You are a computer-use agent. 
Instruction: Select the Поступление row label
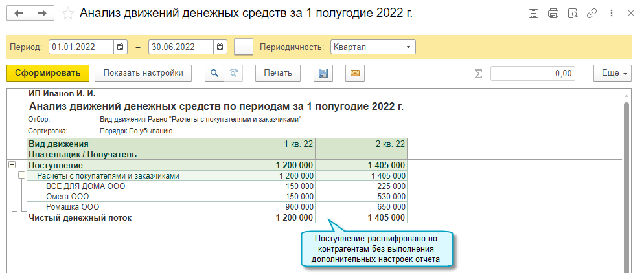[x=56, y=165]
